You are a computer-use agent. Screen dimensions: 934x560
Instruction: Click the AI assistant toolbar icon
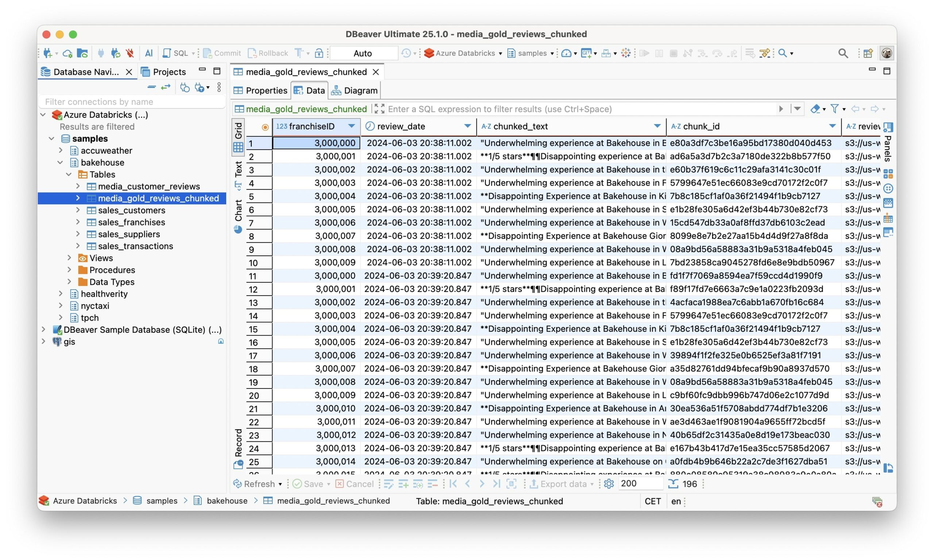pyautogui.click(x=149, y=53)
